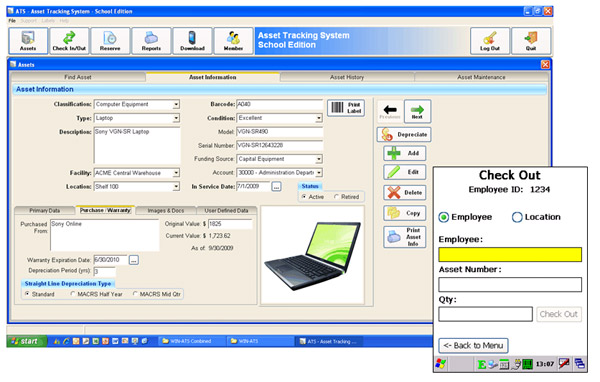600x382 pixels.
Task: Open the Member toolbar icon
Action: [x=233, y=41]
